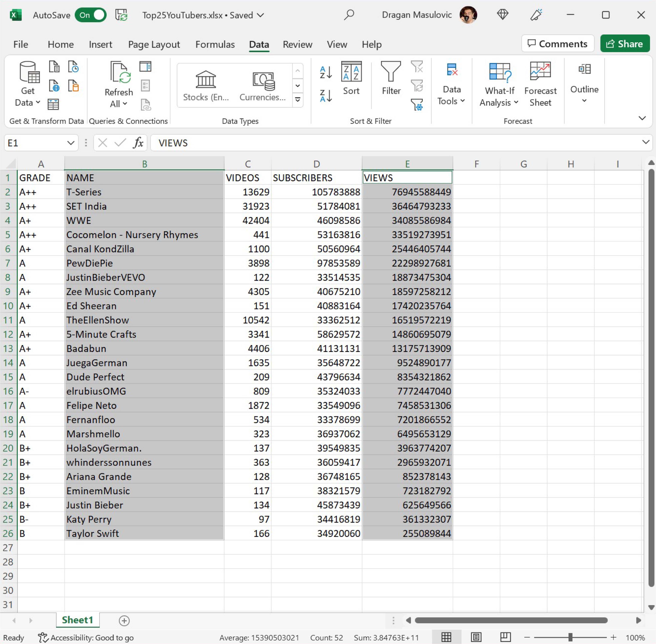
Task: Click the zoom slider handle
Action: click(x=570, y=638)
